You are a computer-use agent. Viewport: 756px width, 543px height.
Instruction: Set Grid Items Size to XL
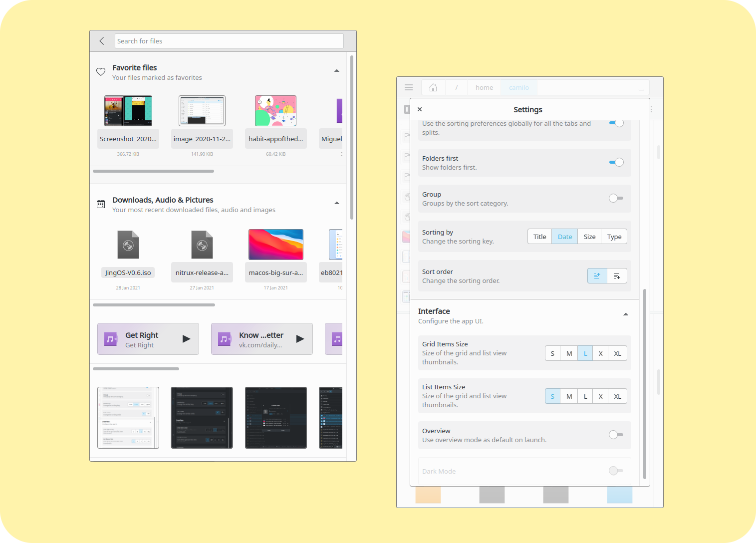(617, 353)
